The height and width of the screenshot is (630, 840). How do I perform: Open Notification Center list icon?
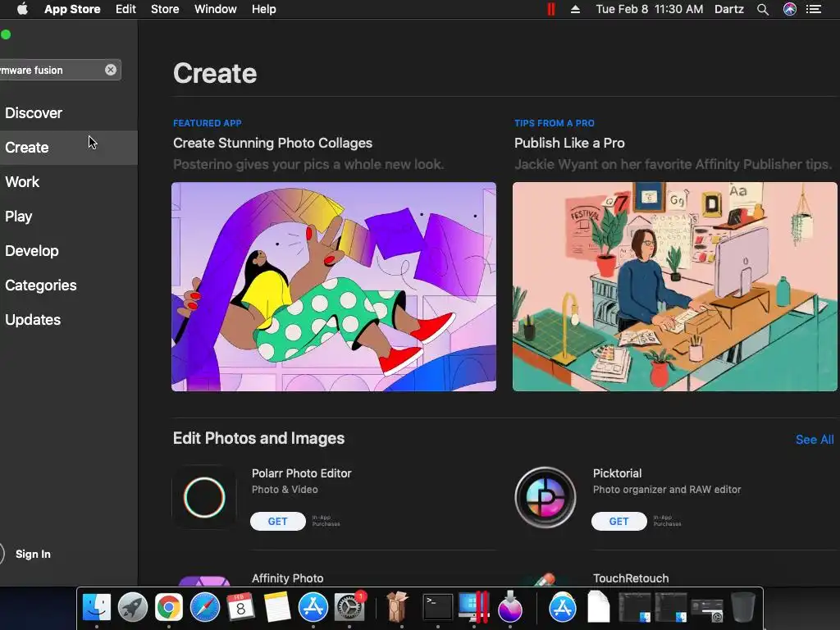814,9
